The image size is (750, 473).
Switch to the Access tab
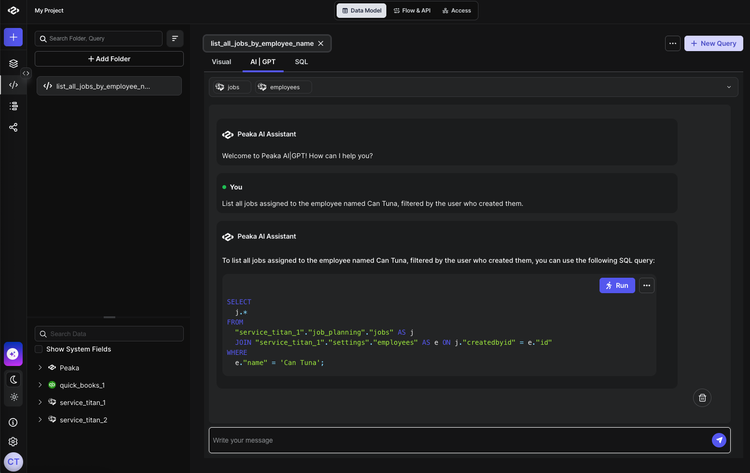tap(457, 11)
